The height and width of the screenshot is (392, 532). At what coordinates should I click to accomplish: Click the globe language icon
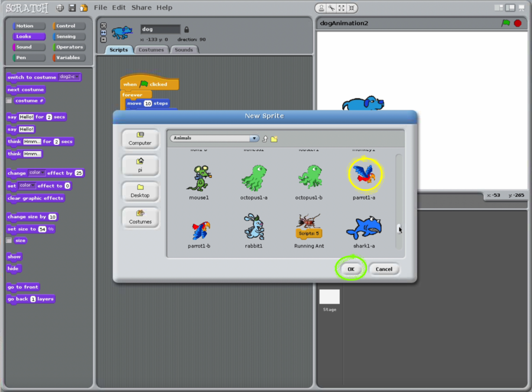click(60, 8)
